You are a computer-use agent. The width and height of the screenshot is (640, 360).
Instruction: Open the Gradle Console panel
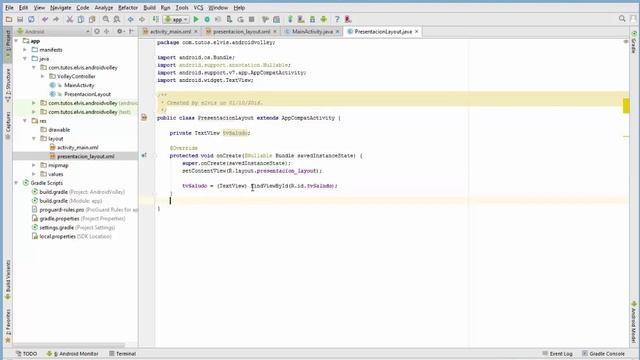pos(604,353)
